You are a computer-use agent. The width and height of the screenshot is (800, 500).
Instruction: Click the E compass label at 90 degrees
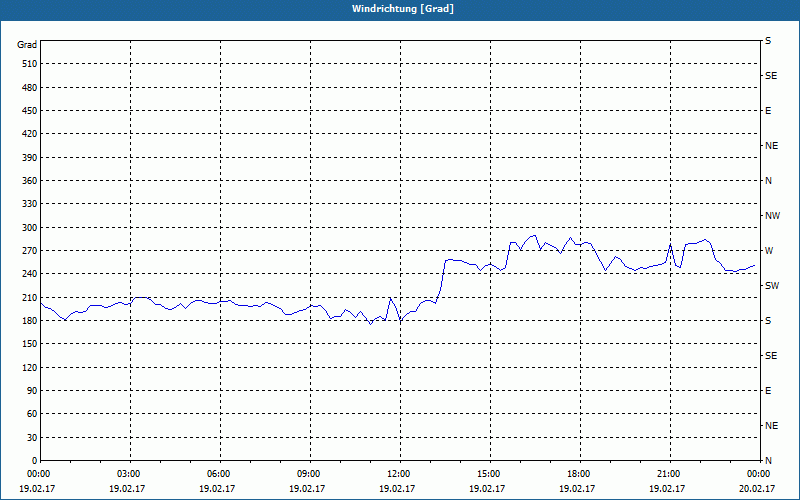[768, 391]
